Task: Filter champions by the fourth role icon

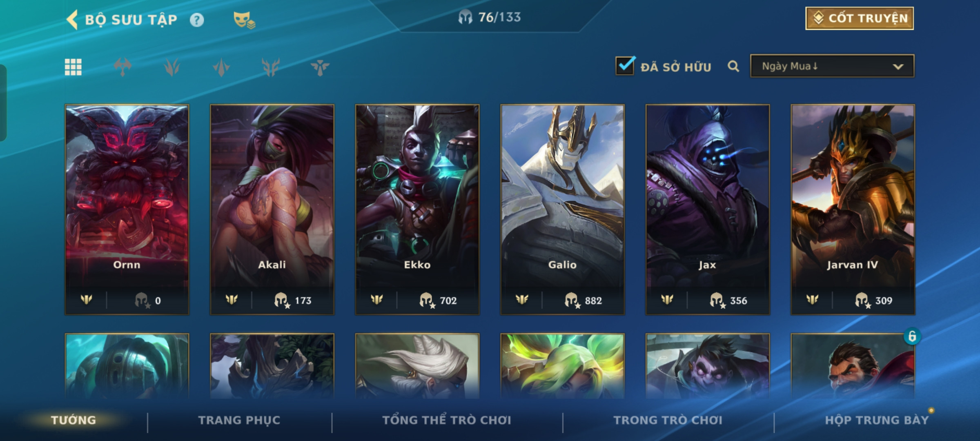Action: tap(271, 67)
